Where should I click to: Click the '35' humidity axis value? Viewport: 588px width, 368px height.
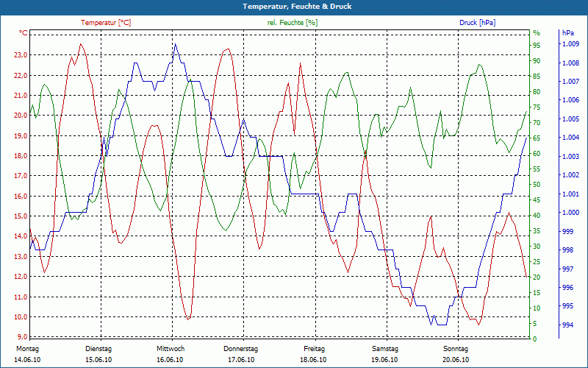537,231
